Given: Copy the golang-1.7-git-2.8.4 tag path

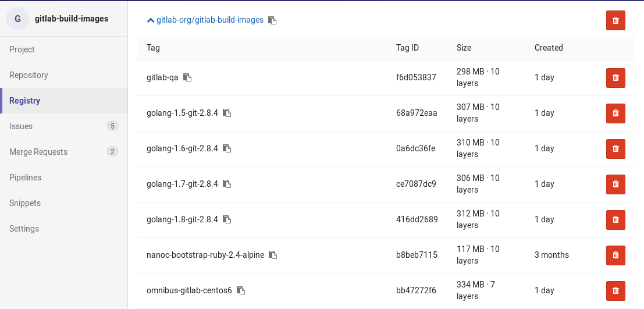Looking at the screenshot, I should [x=227, y=184].
